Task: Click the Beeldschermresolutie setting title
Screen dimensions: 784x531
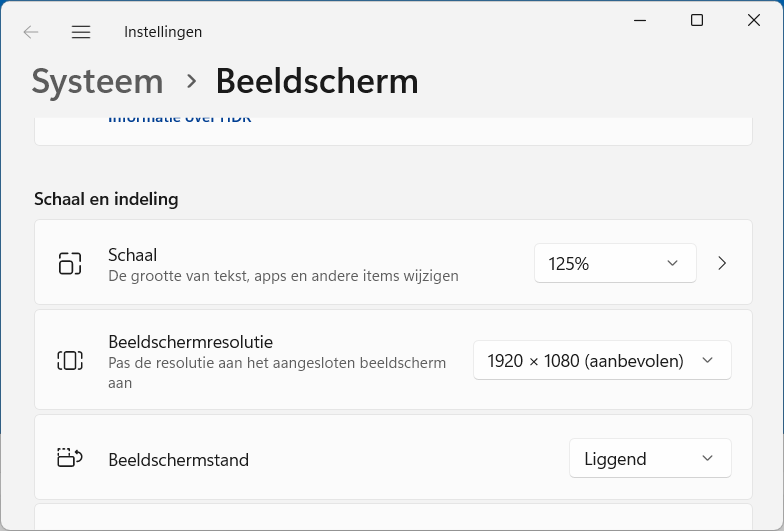Action: tap(190, 342)
